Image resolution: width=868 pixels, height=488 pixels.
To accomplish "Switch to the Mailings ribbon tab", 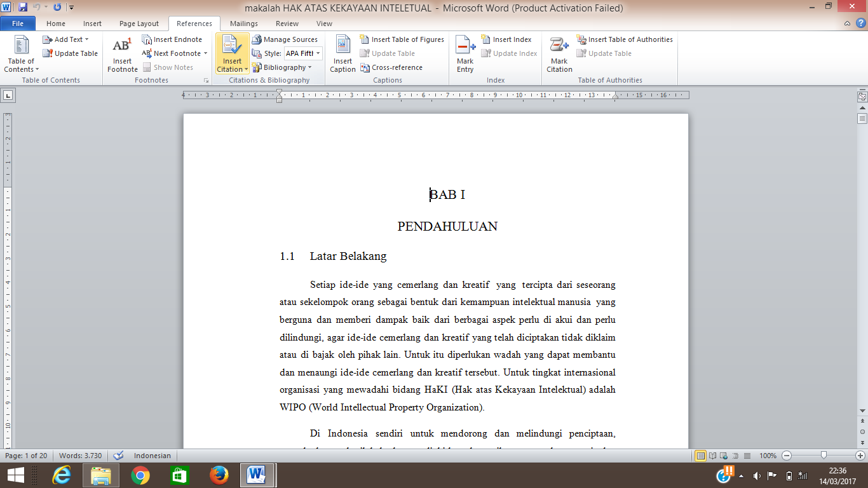I will click(x=244, y=24).
